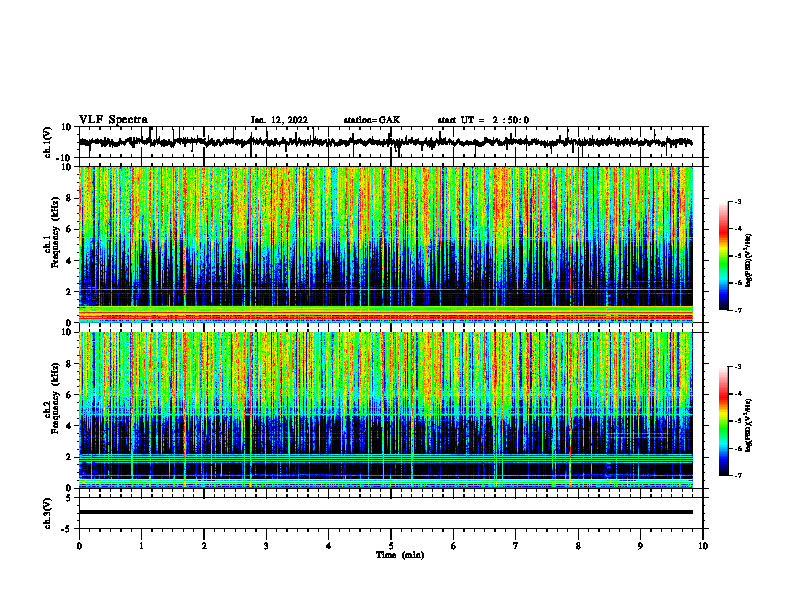
Task: Click the '6' kHz tick of ch.2 spectrogram
Action: [x=70, y=395]
